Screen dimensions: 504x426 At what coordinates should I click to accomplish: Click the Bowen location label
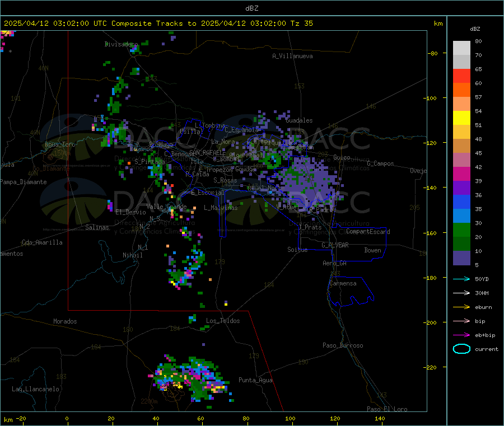pyautogui.click(x=372, y=250)
